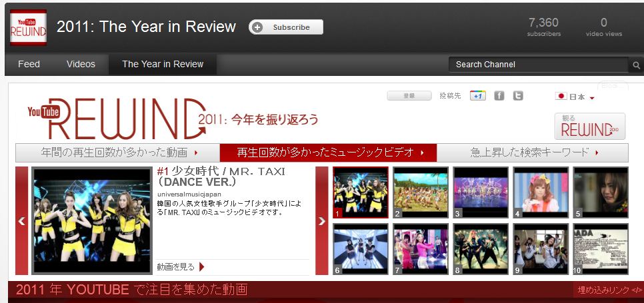Click 埋め込みリンク embed link
The width and height of the screenshot is (644, 303).
(609, 290)
